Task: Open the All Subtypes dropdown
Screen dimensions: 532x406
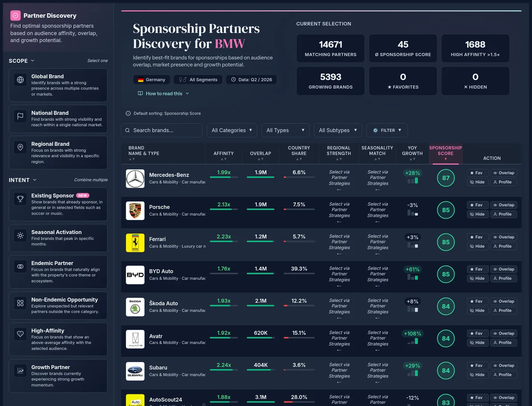Action: pyautogui.click(x=338, y=130)
